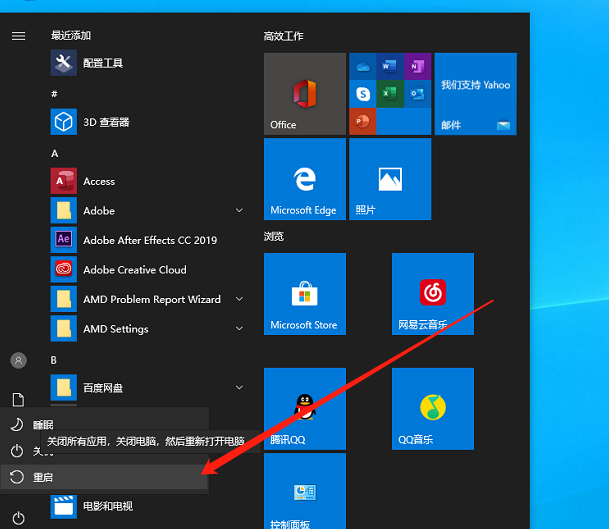This screenshot has height=529, width=609.
Task: Expand the Adobe folder chevron
Action: coord(239,211)
